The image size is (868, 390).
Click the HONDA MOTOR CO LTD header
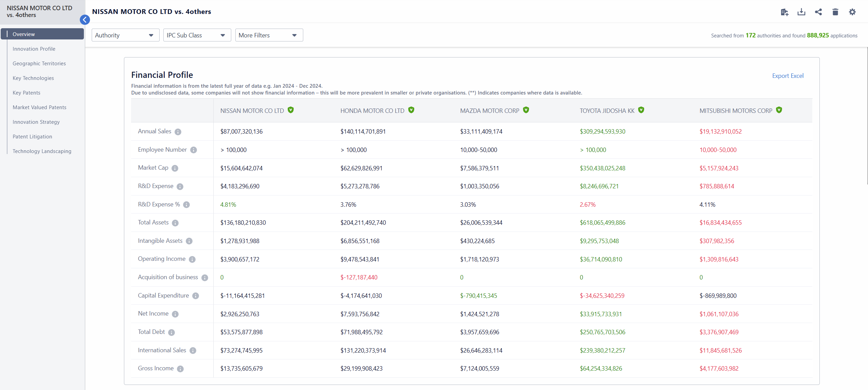coord(372,111)
